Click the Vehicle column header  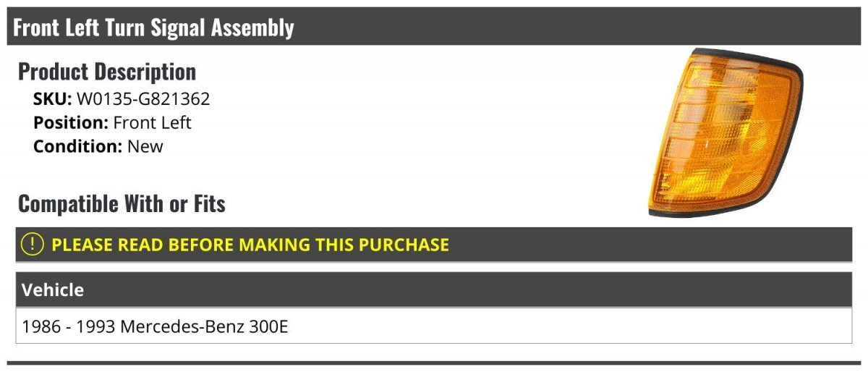[53, 290]
